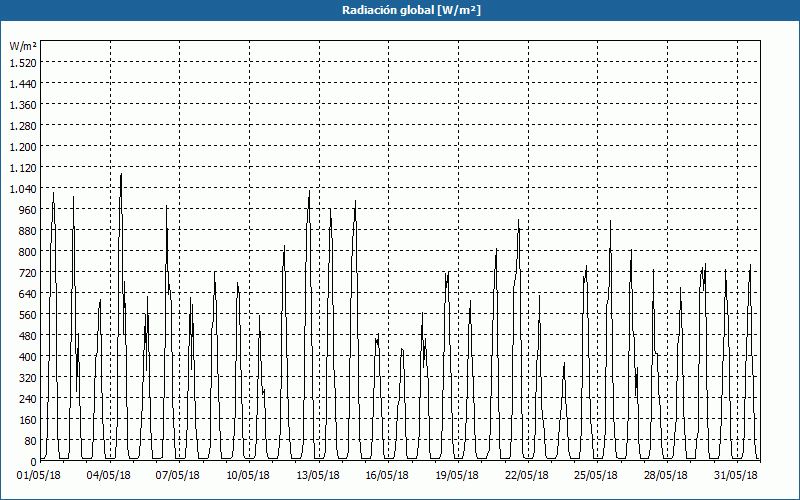This screenshot has height=500, width=800.
Task: Select the 1.040 axis value
Action: 23,189
